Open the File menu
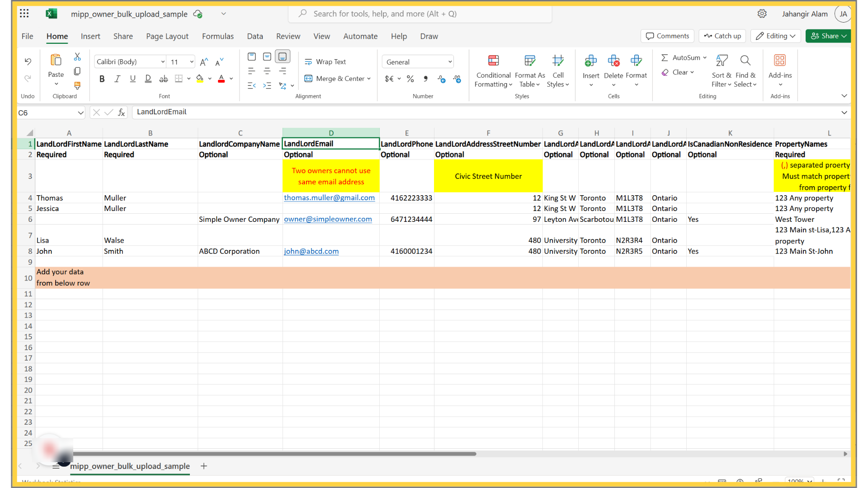The width and height of the screenshot is (868, 488). [28, 36]
